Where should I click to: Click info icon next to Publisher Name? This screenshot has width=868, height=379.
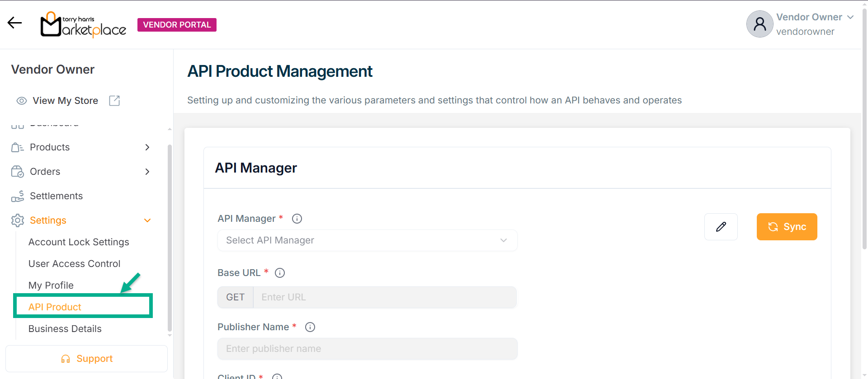coord(310,327)
